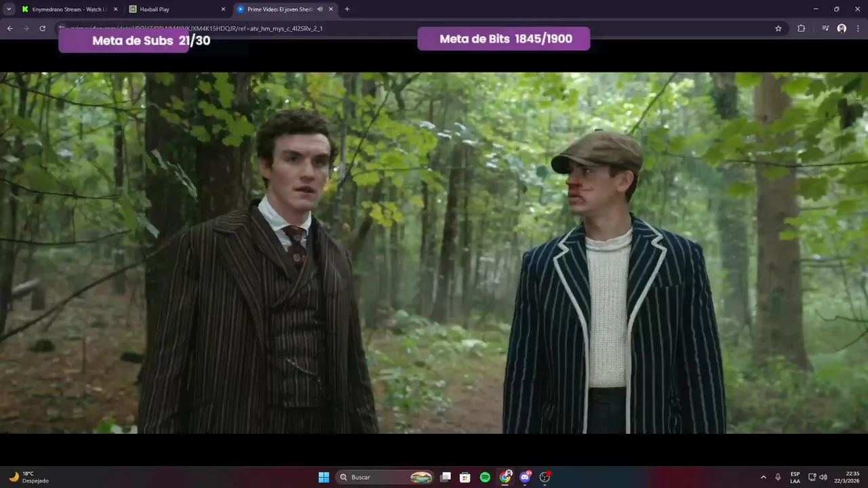Switch to Chrome in the taskbar

[x=505, y=477]
